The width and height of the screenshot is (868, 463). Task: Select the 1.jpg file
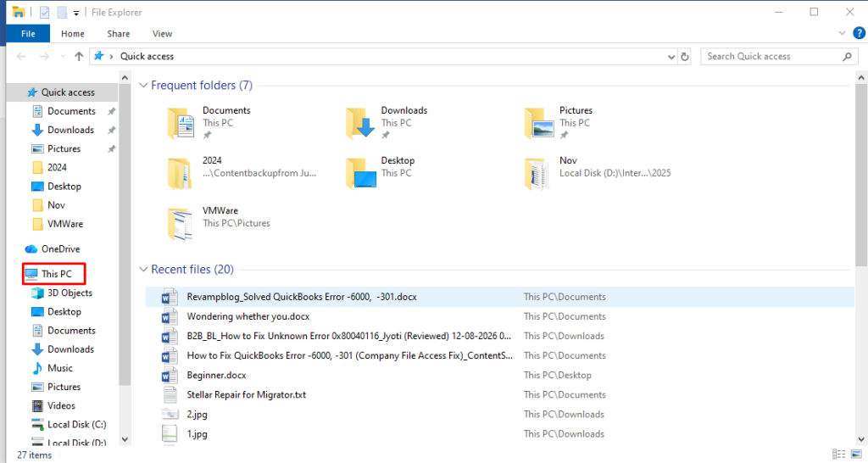197,434
